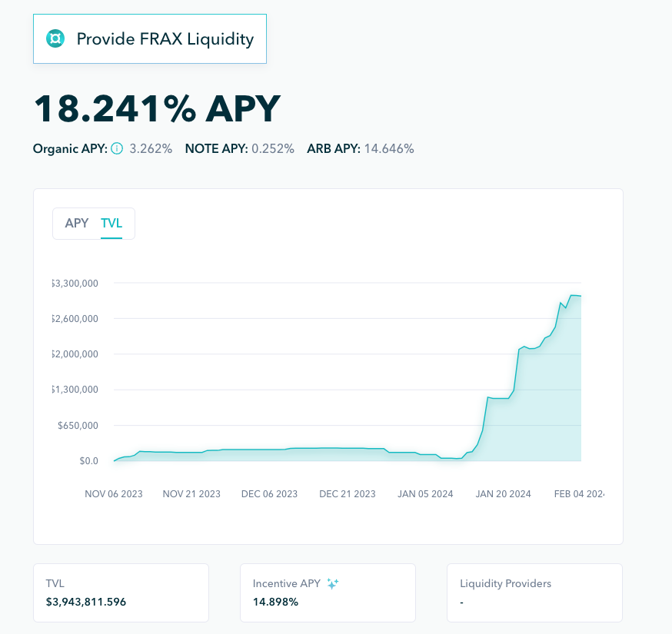Click the Provide FRAX Liquidity button
This screenshot has width=672, height=634.
(149, 38)
